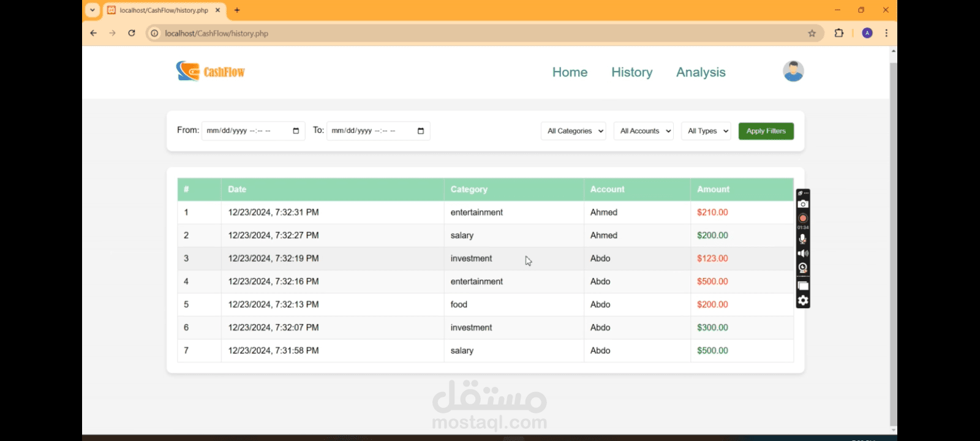Open the Analysis nav item

point(701,72)
